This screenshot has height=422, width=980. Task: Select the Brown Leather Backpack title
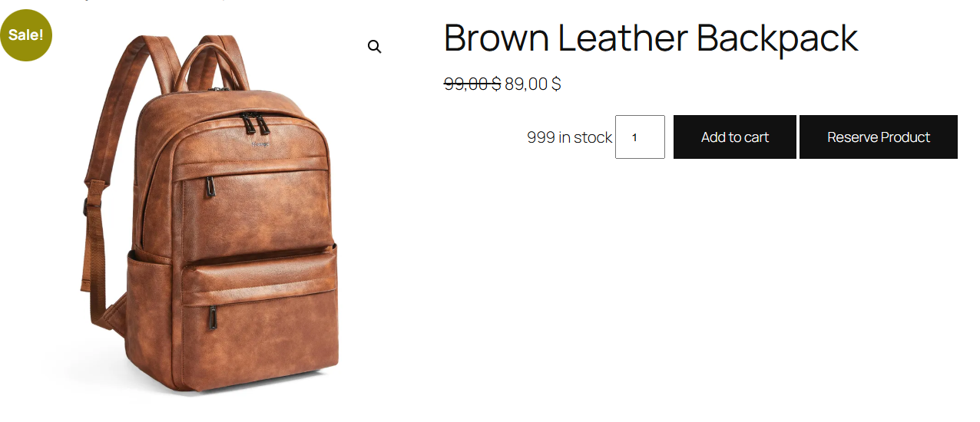pyautogui.click(x=651, y=38)
